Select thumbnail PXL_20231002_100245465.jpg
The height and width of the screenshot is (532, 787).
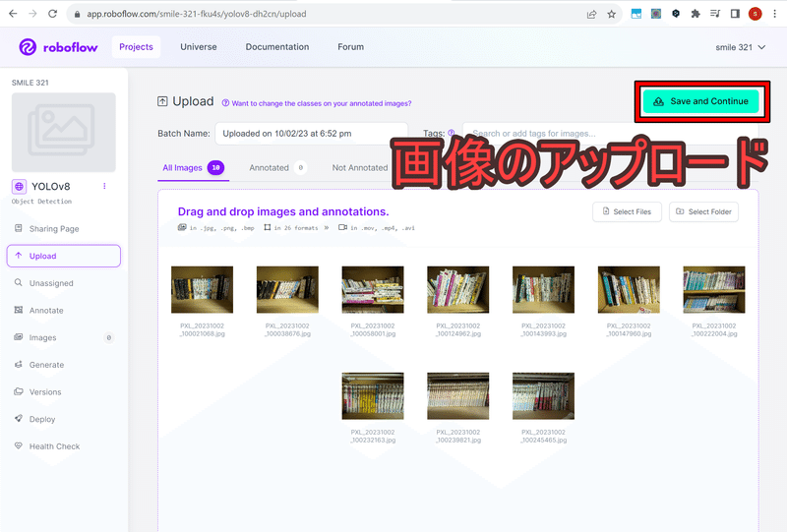tap(544, 396)
